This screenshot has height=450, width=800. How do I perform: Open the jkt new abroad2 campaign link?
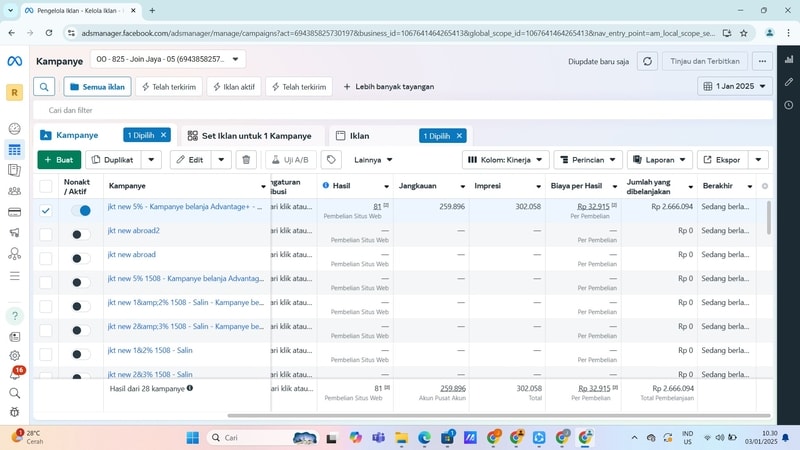pyautogui.click(x=134, y=231)
